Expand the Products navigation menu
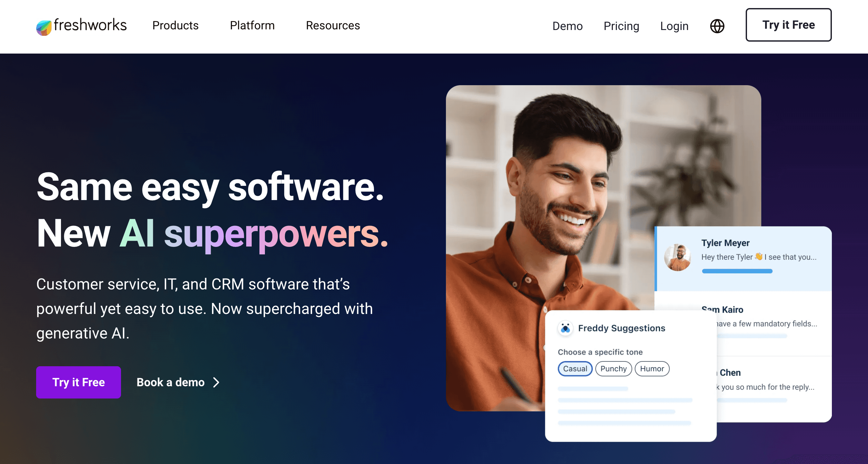868x464 pixels. pyautogui.click(x=175, y=25)
